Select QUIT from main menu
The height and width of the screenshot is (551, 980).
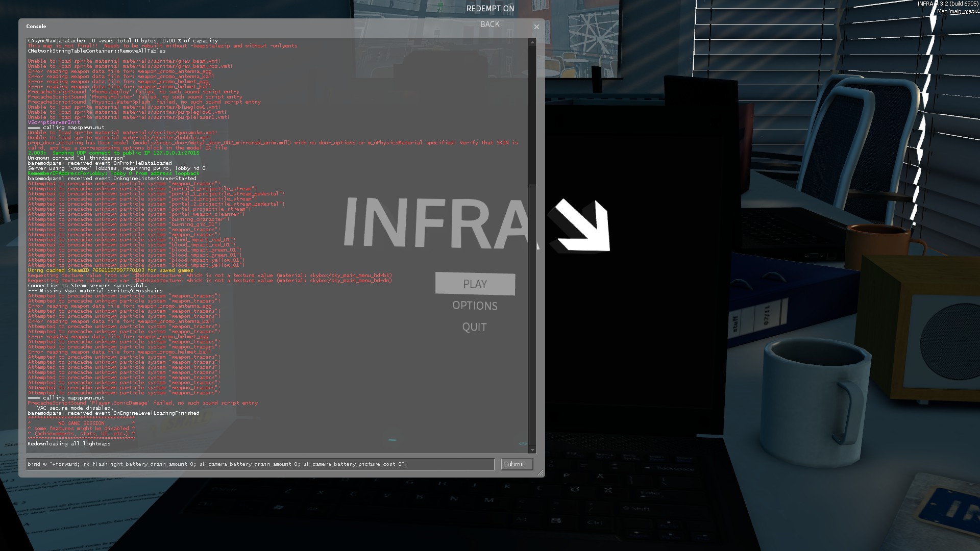pos(474,328)
